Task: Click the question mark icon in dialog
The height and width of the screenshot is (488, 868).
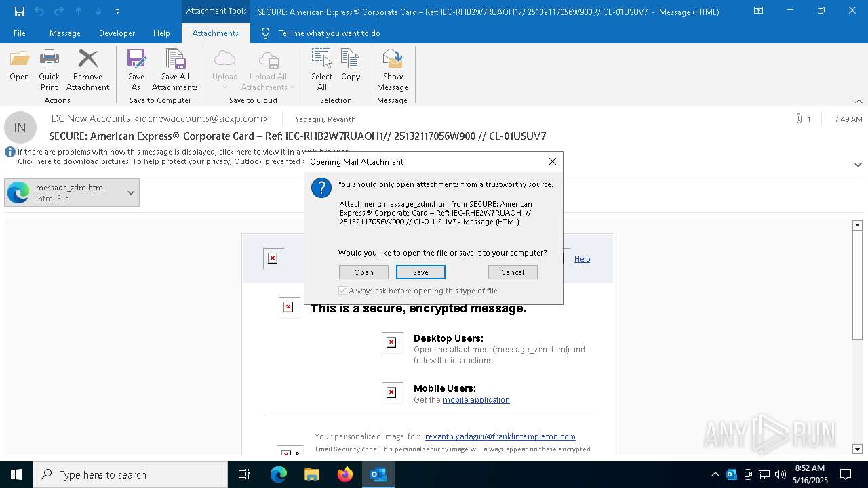Action: tap(321, 188)
